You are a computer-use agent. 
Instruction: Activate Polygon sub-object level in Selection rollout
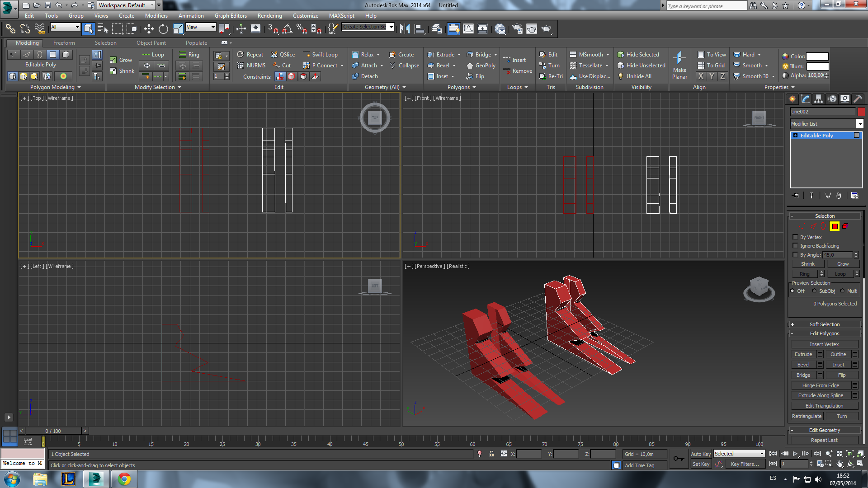point(835,226)
